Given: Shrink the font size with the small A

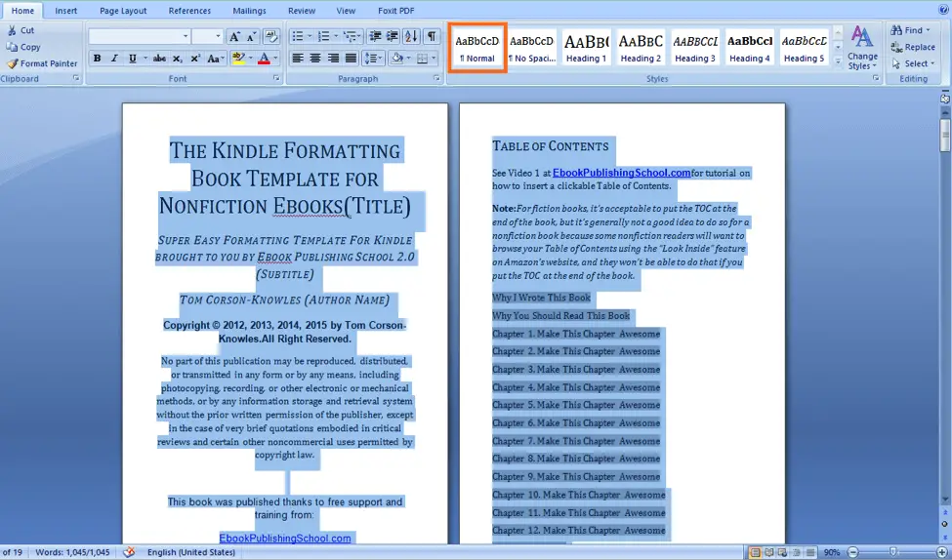Looking at the screenshot, I should click(251, 37).
